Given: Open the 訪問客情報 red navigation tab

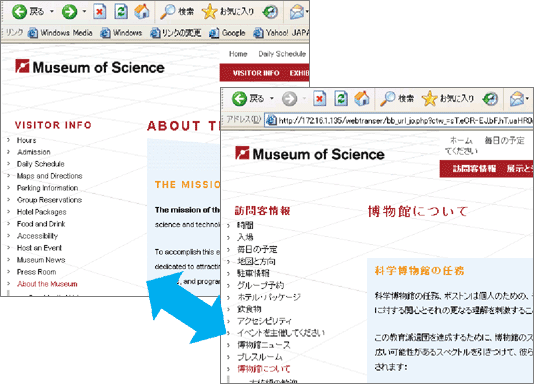Looking at the screenshot, I should pos(474,169).
